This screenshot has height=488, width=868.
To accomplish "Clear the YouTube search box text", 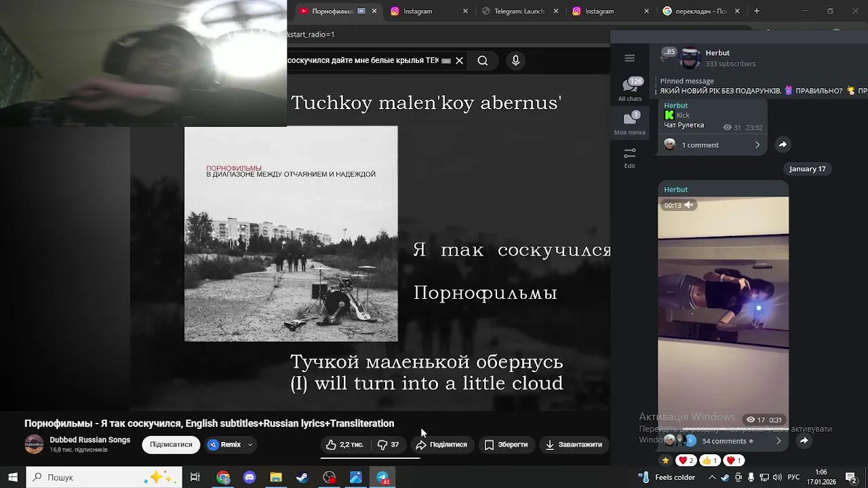I will (x=459, y=60).
